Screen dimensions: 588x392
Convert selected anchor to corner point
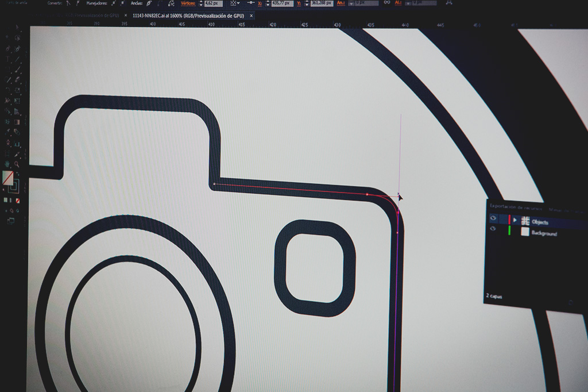[x=68, y=3]
